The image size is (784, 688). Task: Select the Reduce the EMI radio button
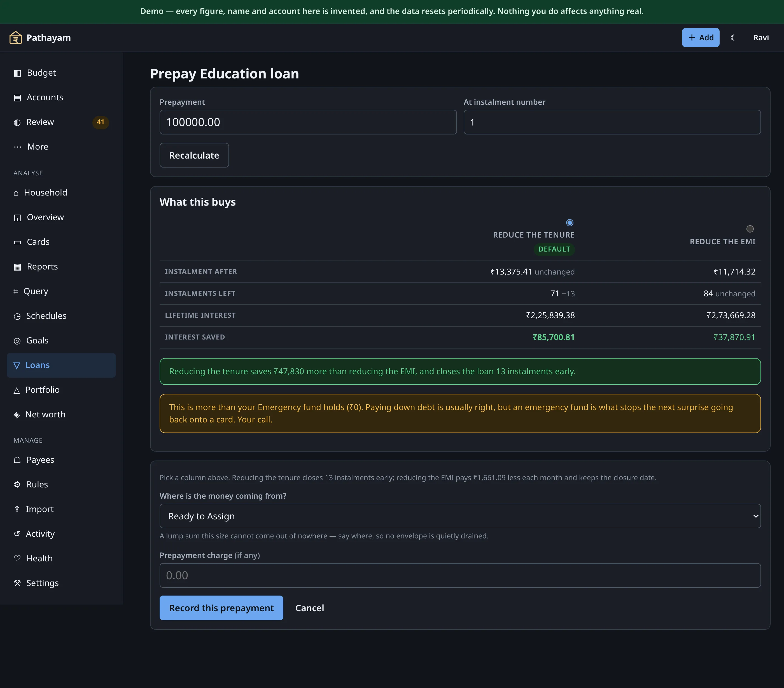click(x=750, y=229)
